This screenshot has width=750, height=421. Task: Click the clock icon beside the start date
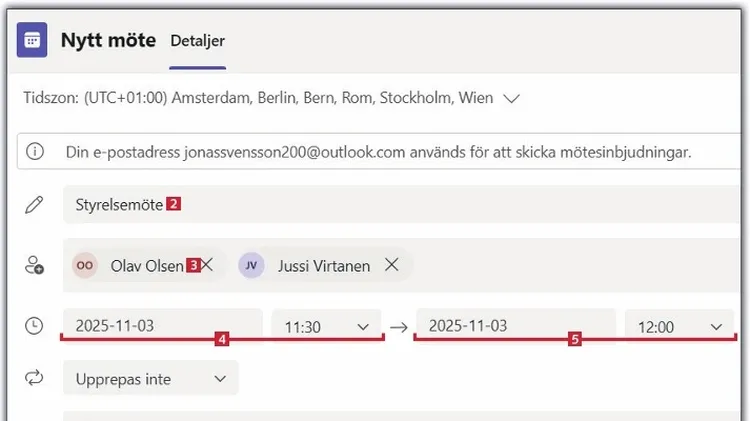click(35, 326)
